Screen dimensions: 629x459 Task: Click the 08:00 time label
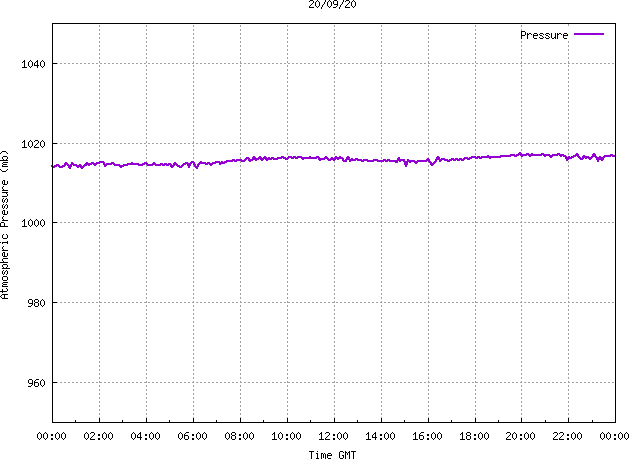[239, 436]
